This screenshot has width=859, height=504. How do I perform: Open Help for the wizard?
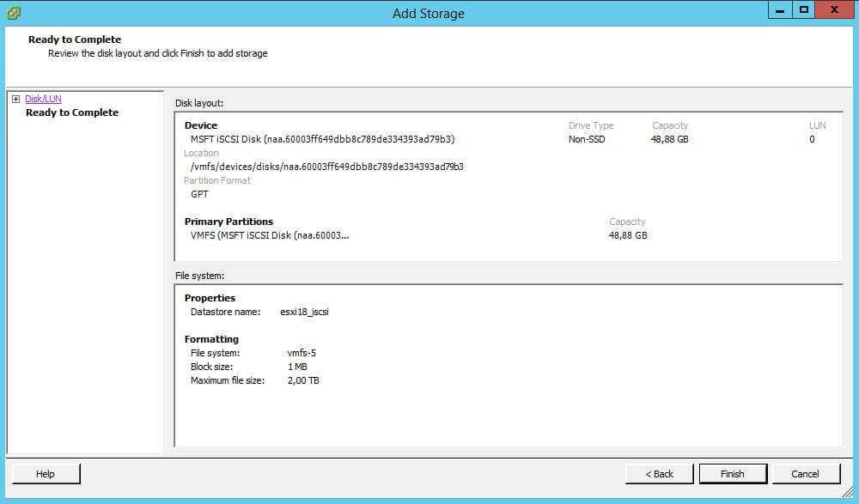(x=45, y=474)
